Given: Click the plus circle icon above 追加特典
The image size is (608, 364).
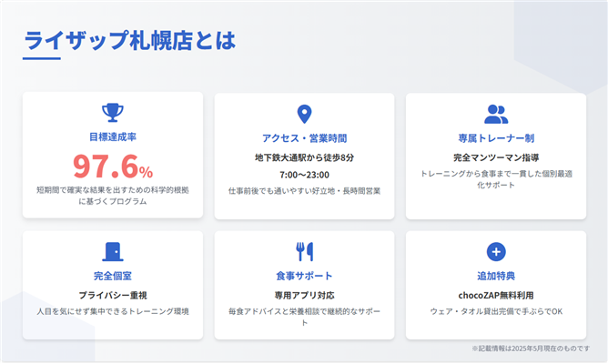Looking at the screenshot, I should coord(496,252).
